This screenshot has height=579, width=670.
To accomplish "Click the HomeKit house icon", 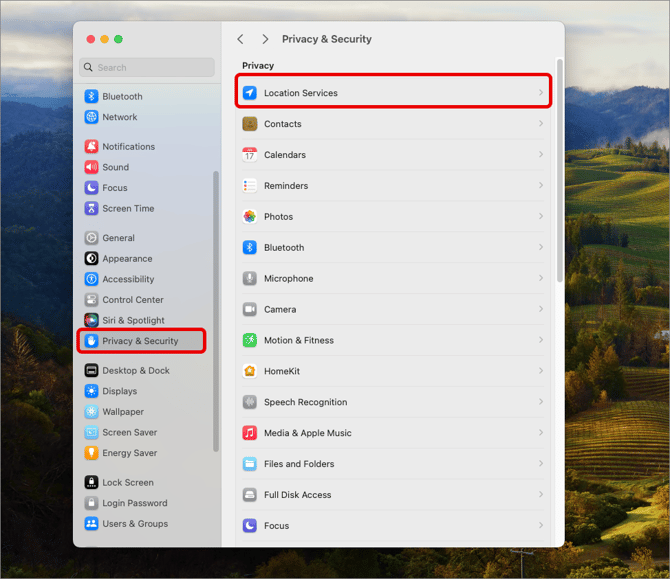I will (250, 371).
